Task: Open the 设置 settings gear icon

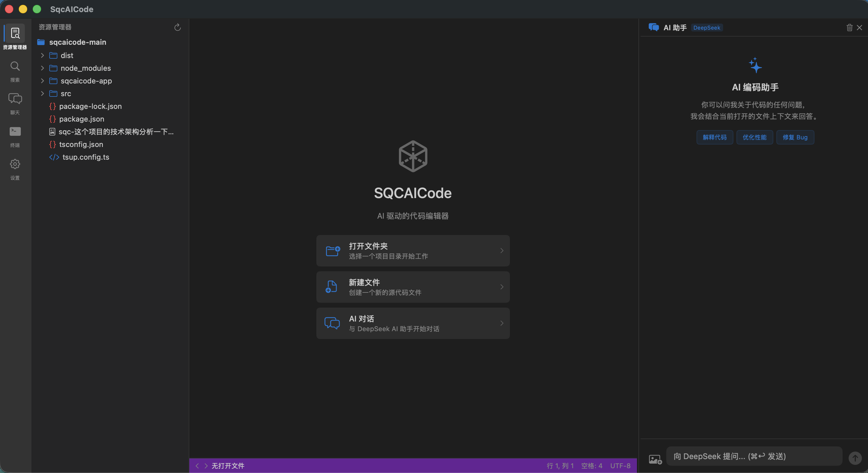Action: [15, 164]
